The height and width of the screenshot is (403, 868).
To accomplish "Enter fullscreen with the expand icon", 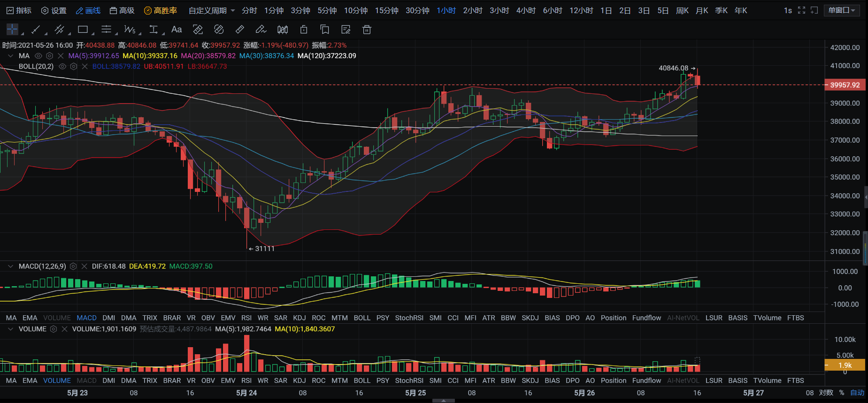I will coord(801,10).
